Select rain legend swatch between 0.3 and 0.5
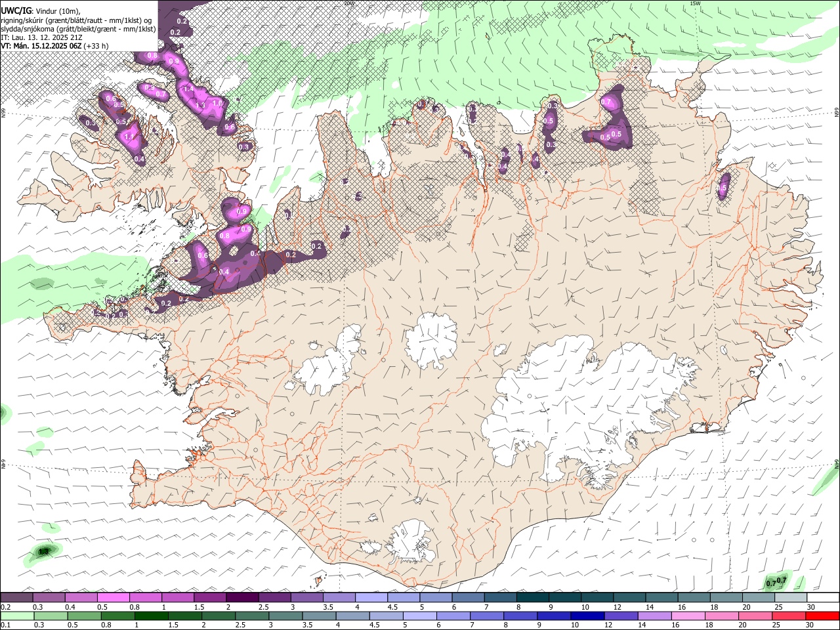The height and width of the screenshot is (630, 840). click(x=51, y=616)
